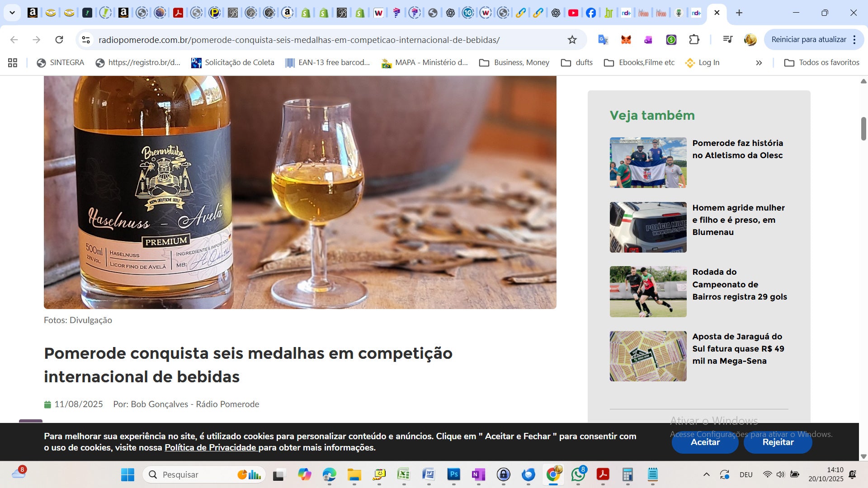Click the Aceitar cookies button
Image resolution: width=868 pixels, height=488 pixels.
click(705, 442)
